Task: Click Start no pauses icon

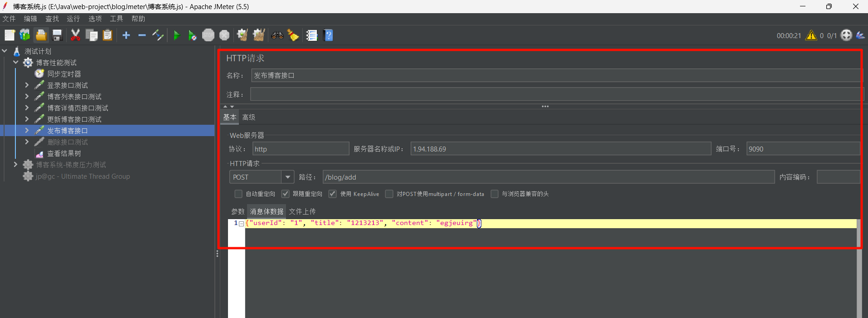Action: 192,35
